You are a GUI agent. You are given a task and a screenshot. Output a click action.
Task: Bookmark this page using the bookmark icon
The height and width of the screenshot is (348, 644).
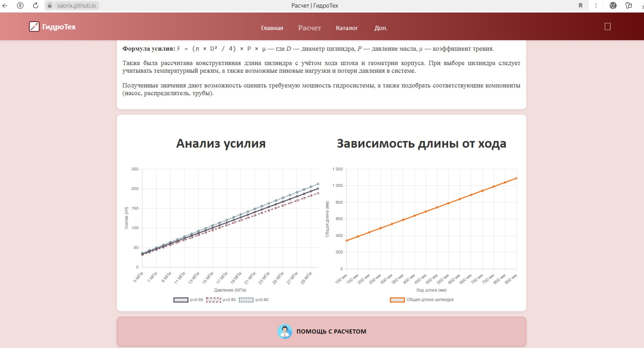pyautogui.click(x=581, y=6)
